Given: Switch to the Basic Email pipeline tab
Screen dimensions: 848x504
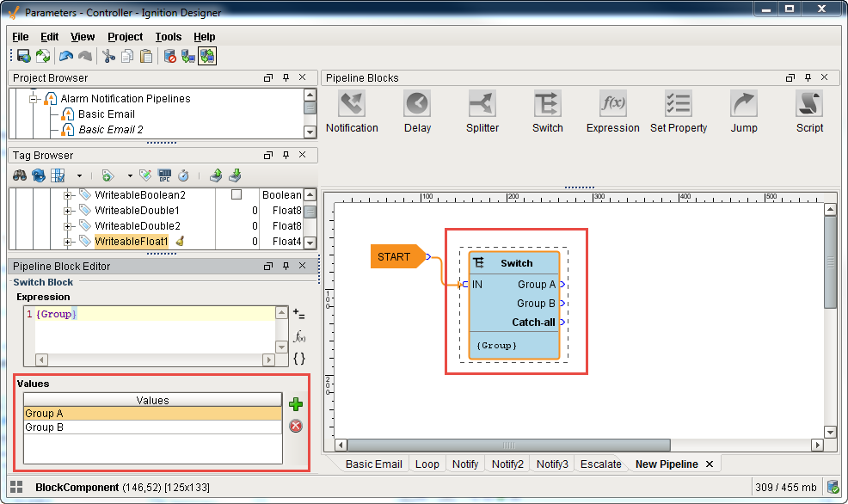Looking at the screenshot, I should point(374,464).
